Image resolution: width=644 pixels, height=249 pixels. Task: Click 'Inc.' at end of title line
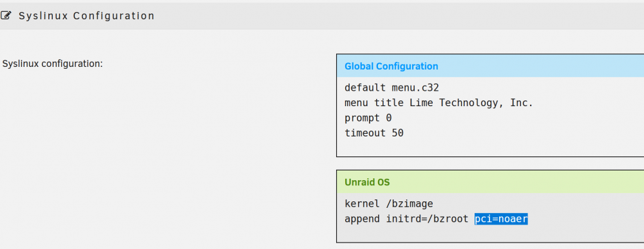tap(522, 103)
